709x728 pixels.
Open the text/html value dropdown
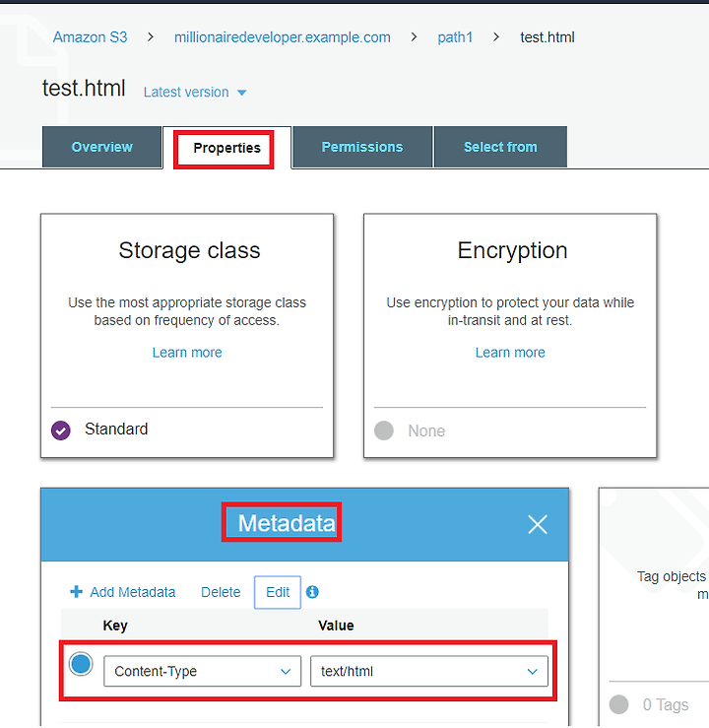pos(428,671)
